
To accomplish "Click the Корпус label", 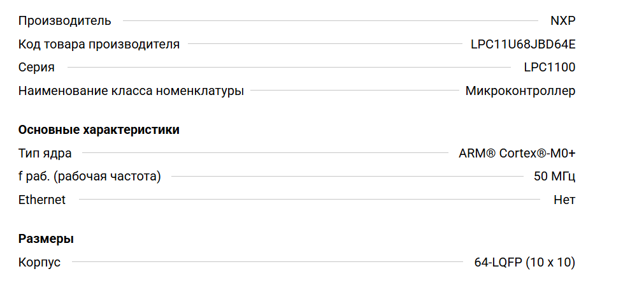I will click(39, 263).
